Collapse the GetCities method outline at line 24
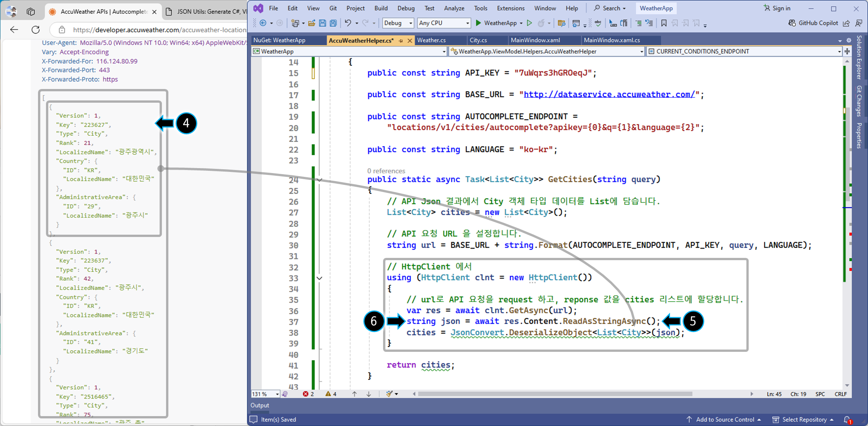 320,180
